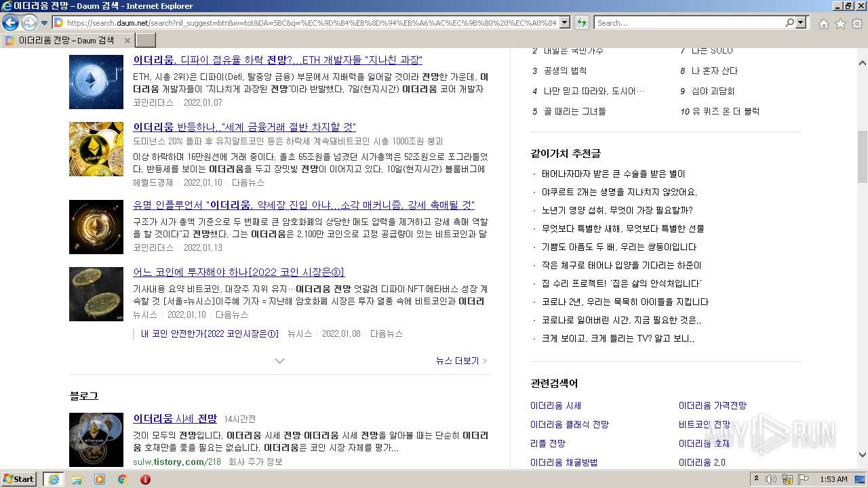Select ranking item 나 혼자 산다

[x=715, y=70]
